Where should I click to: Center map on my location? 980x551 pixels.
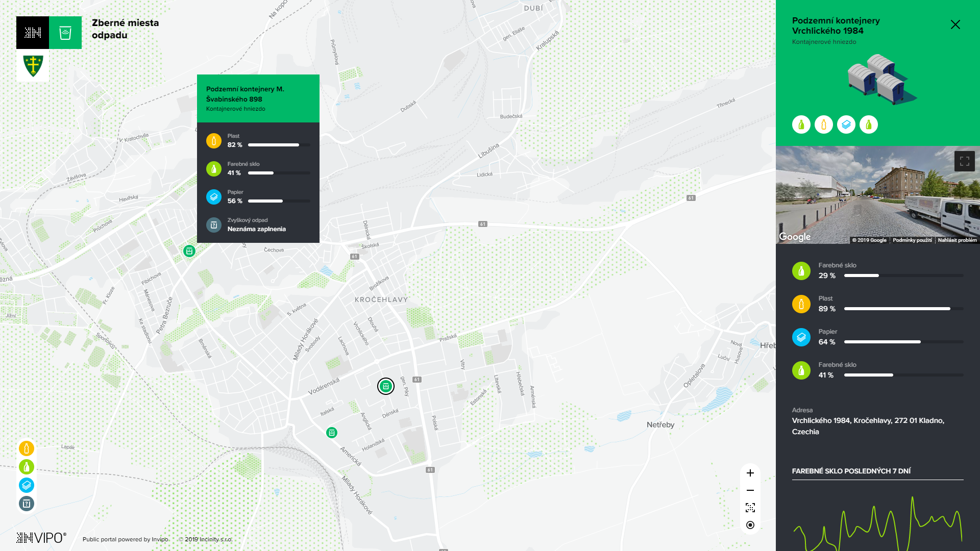coord(750,525)
